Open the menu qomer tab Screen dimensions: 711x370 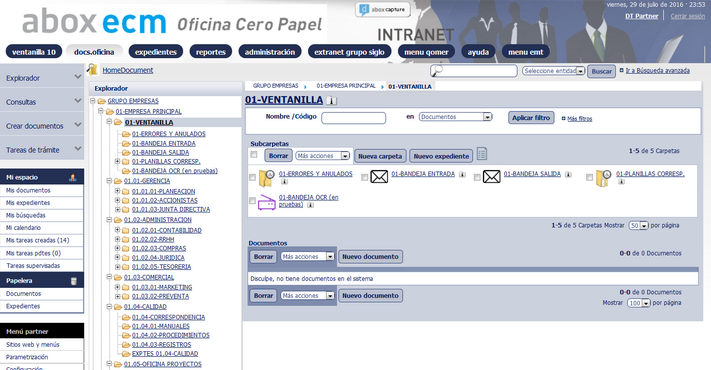426,52
